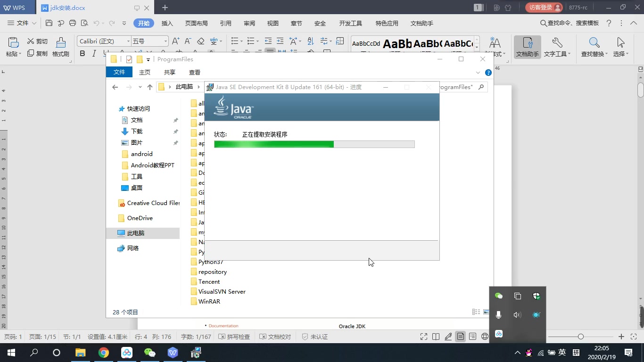Screen dimensions: 644x362
Task: Open the Text Tools (文字工具) menu
Action: tap(557, 47)
